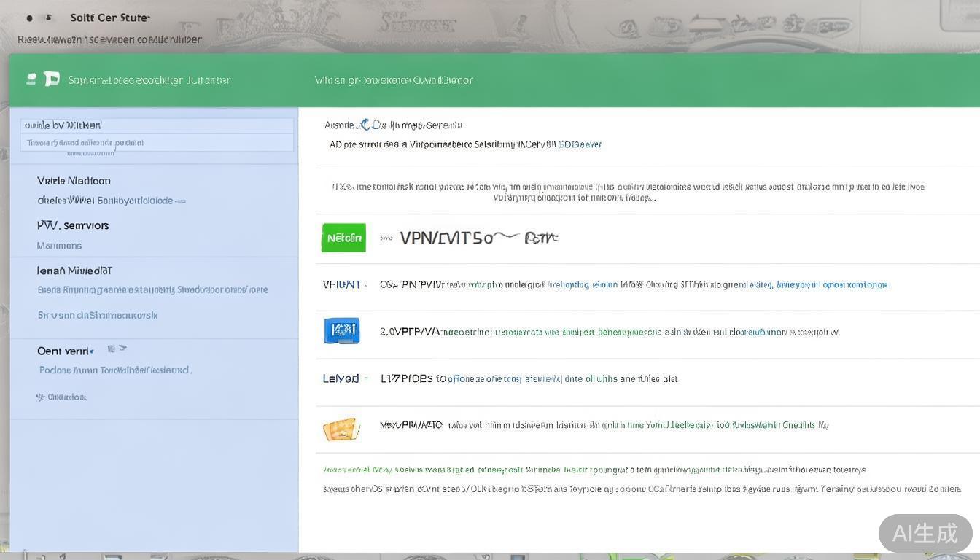Click the small white icon left of header logo
980x560 pixels.
tap(31, 79)
